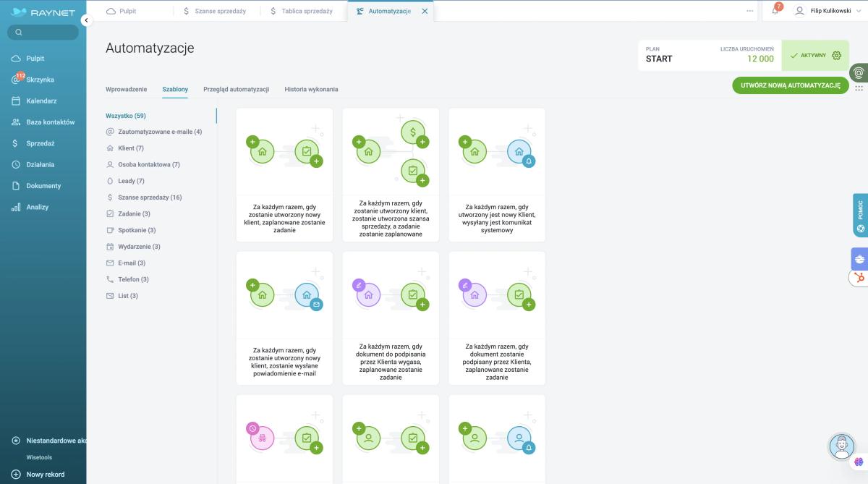This screenshot has height=484, width=868.
Task: Close the Automatyzacje tab
Action: 425,12
